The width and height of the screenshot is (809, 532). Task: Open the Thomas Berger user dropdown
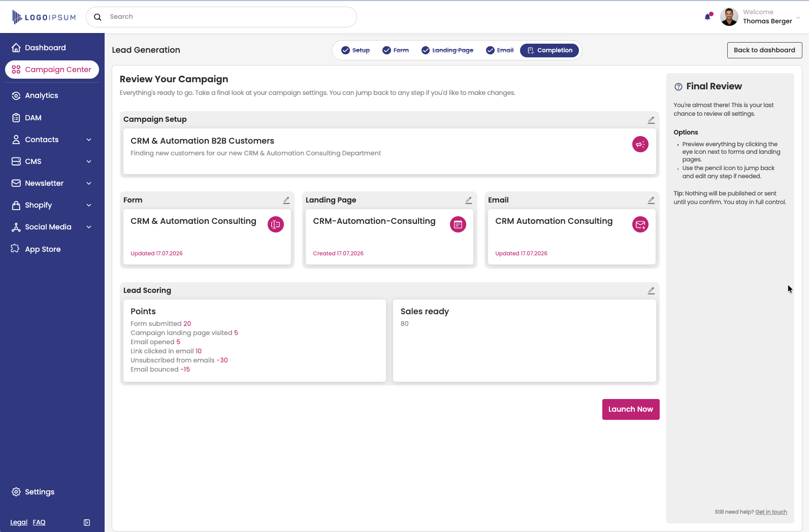coord(798,17)
